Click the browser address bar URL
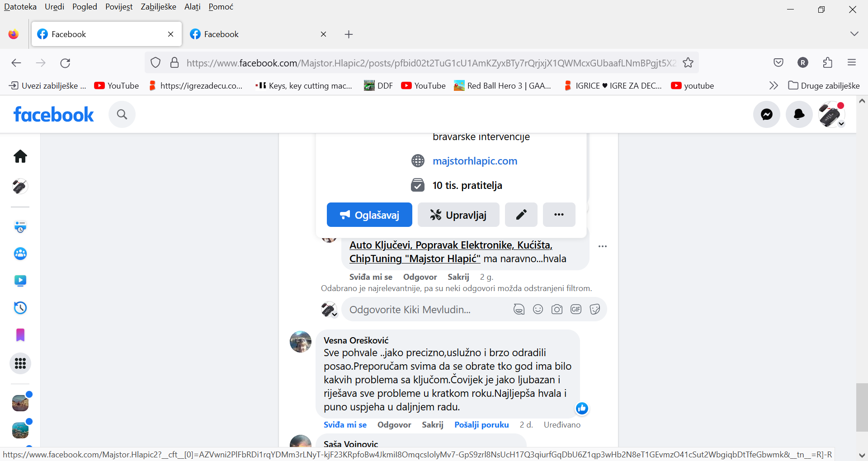Viewport: 868px width, 461px height. point(431,63)
